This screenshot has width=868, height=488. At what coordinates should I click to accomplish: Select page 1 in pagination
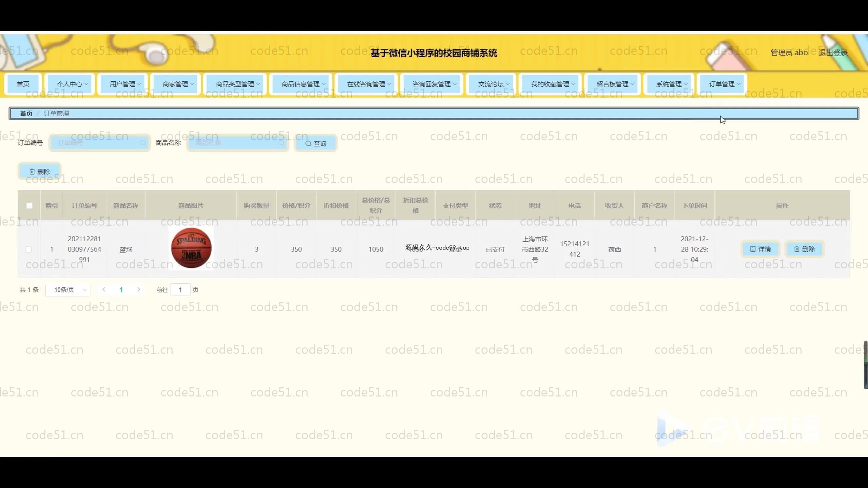[121, 289]
